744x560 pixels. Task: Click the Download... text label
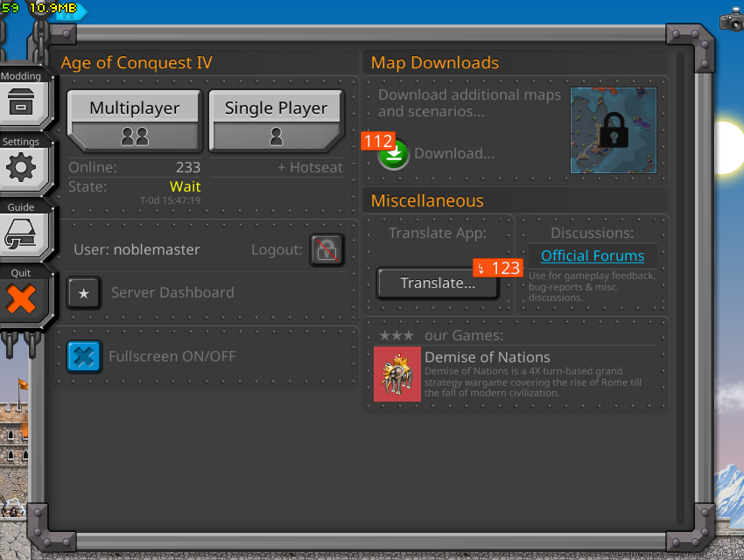453,154
